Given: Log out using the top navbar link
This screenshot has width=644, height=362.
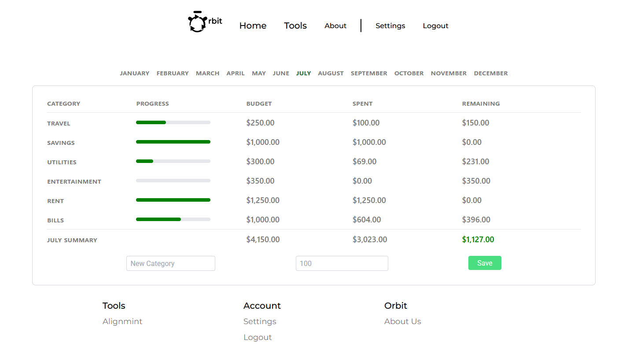Looking at the screenshot, I should click(x=435, y=26).
